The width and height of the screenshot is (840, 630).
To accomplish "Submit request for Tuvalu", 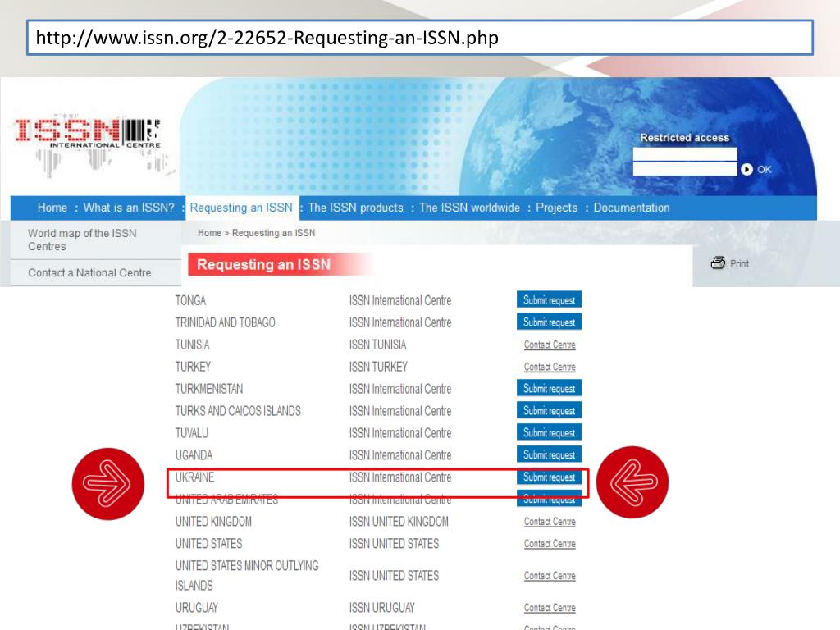I will [x=549, y=432].
